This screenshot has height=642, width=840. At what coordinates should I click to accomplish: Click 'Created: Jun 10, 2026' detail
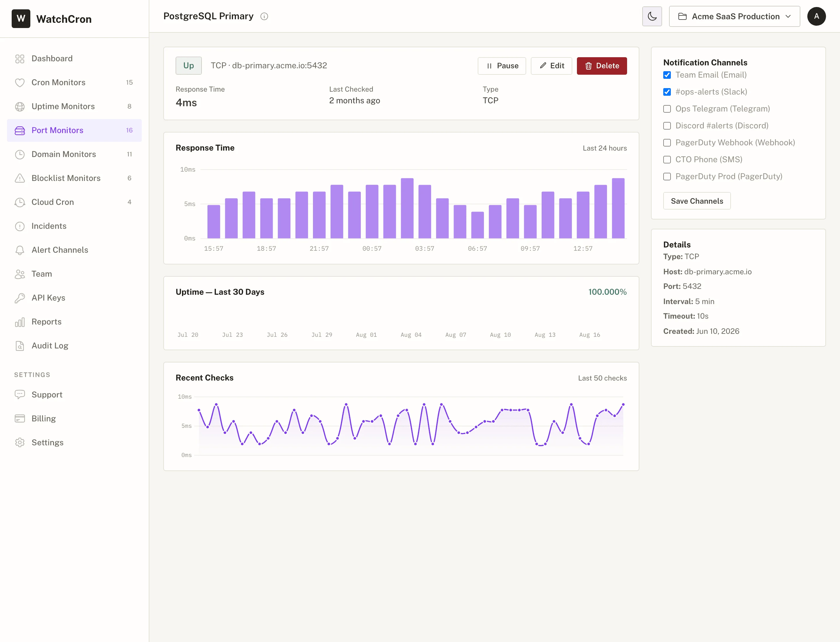[701, 331]
